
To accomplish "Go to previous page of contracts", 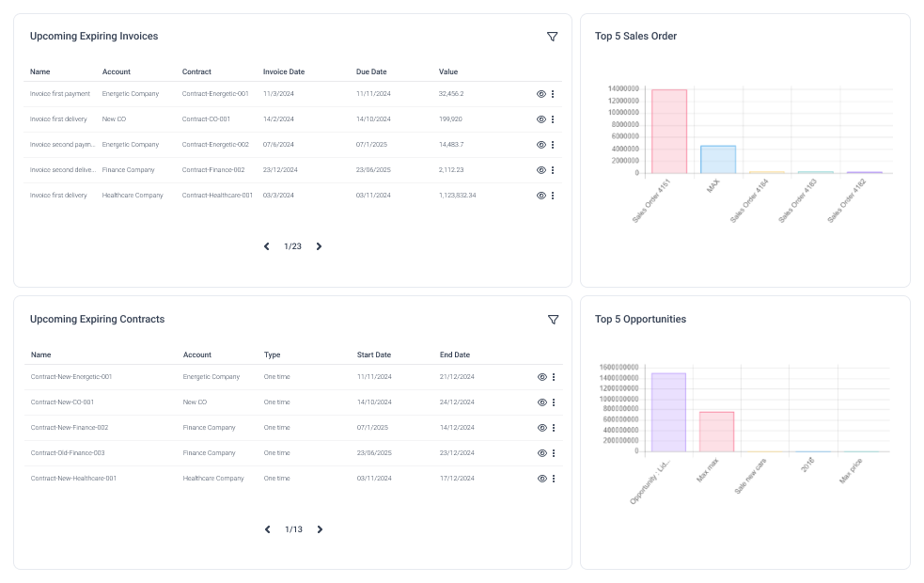I will coord(268,529).
